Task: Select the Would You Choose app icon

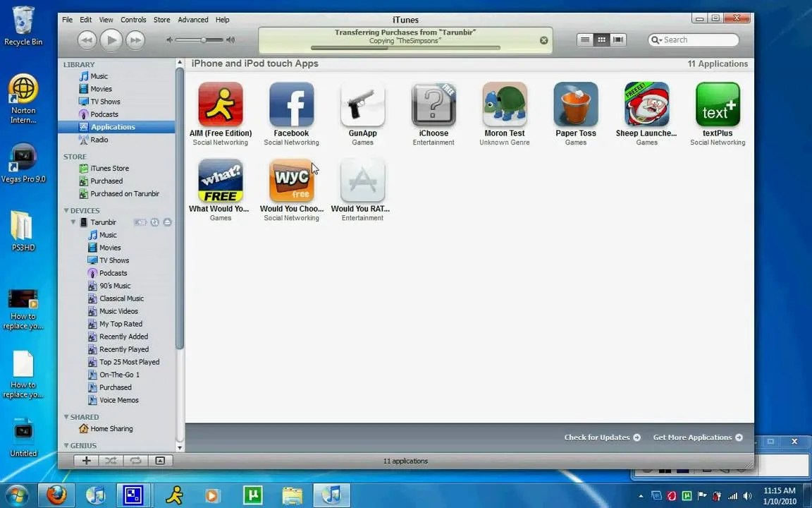Action: pyautogui.click(x=292, y=181)
